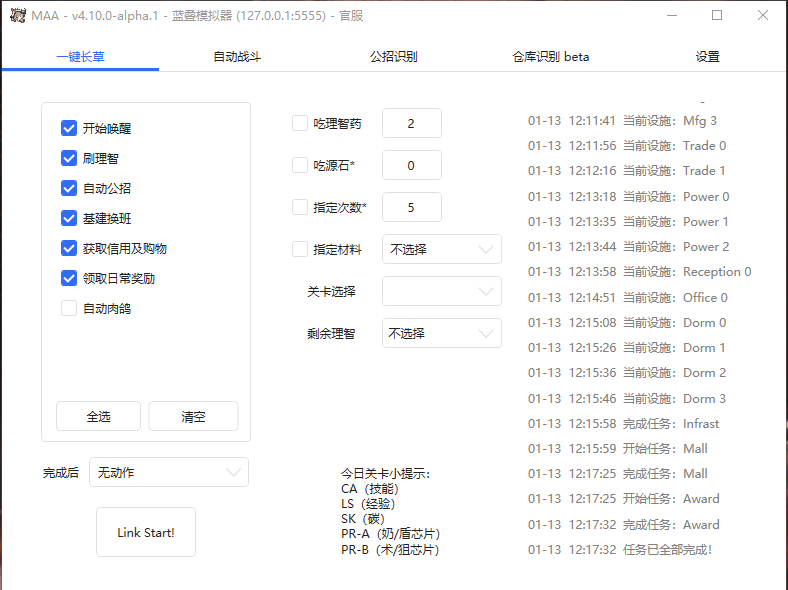Click the CA (技能) tip line
Viewport: 788px width, 590px height.
369,488
